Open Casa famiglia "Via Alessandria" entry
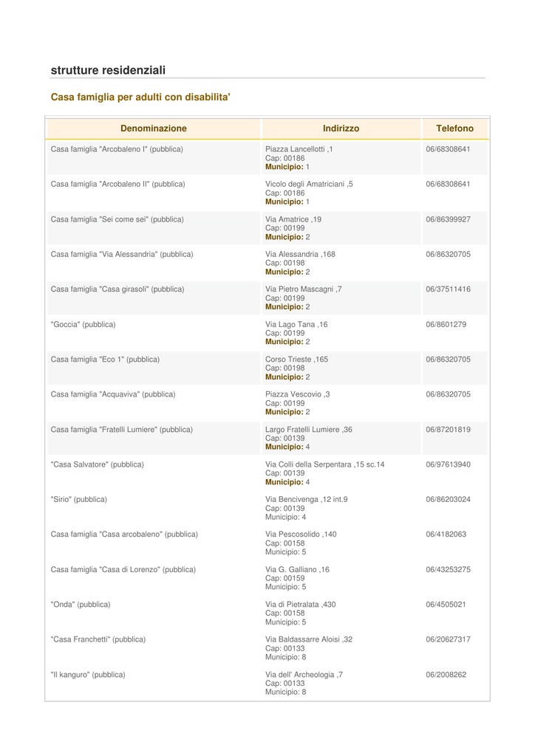 [x=122, y=254]
